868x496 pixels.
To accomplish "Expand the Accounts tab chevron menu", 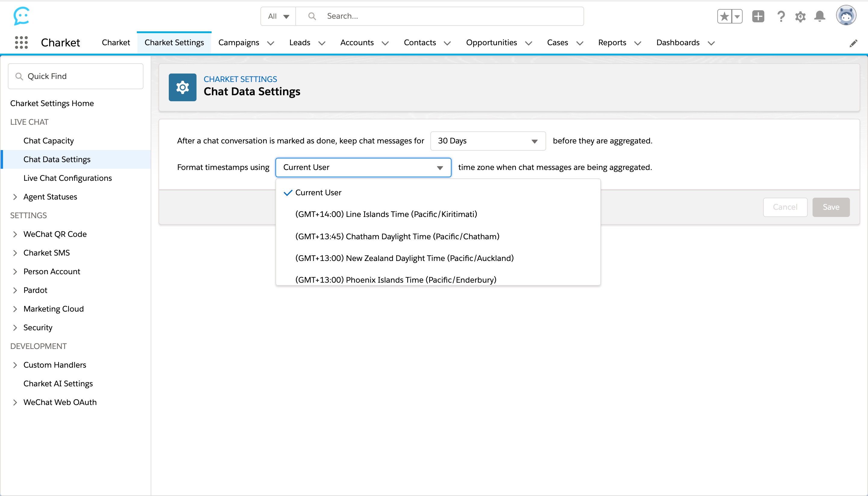I will pyautogui.click(x=385, y=43).
